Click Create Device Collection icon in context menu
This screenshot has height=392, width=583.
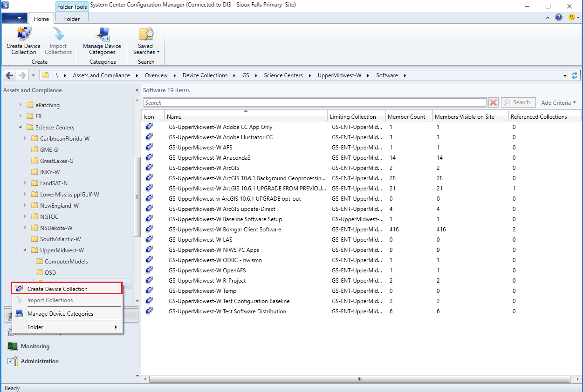19,289
